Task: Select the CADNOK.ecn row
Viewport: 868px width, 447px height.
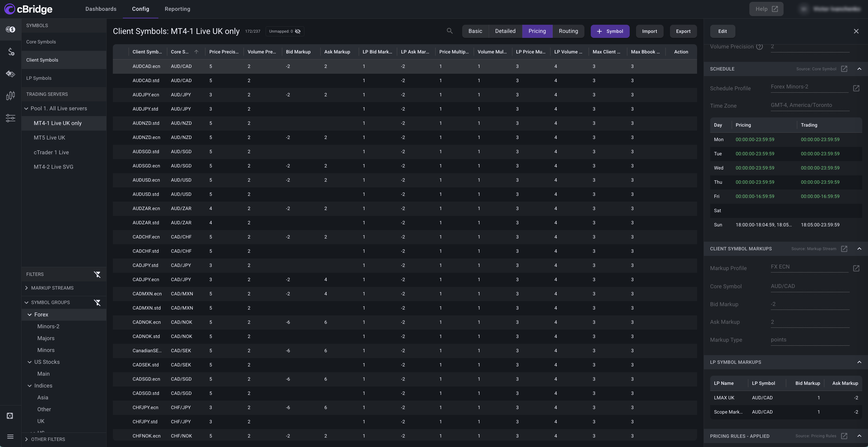Action: pyautogui.click(x=405, y=322)
